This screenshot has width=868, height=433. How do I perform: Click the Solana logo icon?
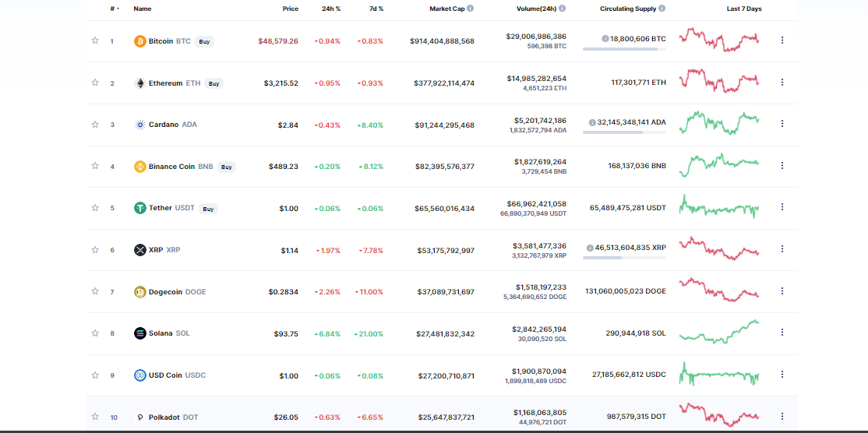pyautogui.click(x=140, y=333)
